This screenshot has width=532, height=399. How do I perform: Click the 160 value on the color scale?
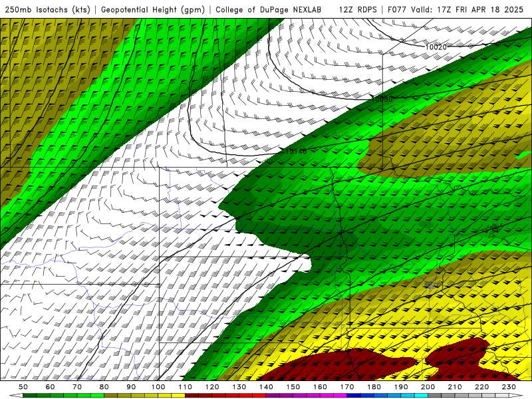click(x=320, y=387)
